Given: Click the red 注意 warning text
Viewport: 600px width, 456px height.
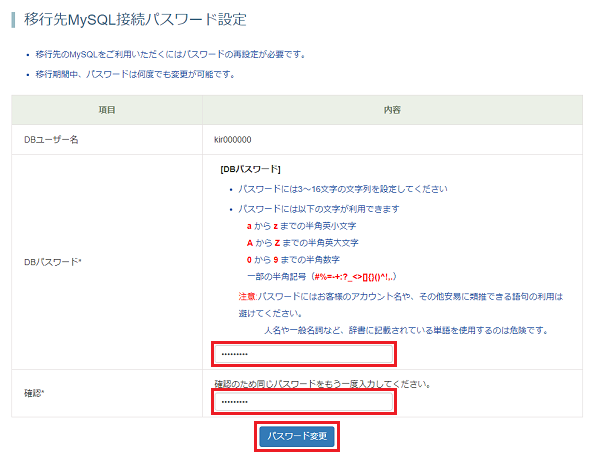Looking at the screenshot, I should click(247, 296).
